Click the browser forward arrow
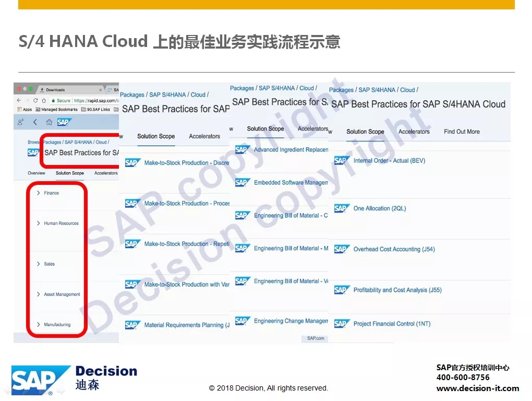Viewport: 532px width, 401px height. [27, 100]
